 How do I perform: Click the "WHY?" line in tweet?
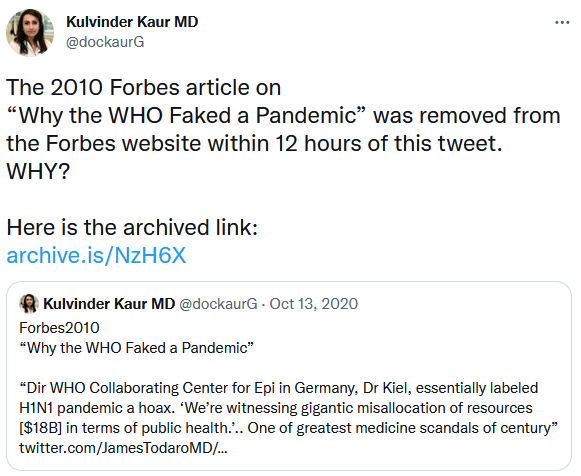point(38,171)
